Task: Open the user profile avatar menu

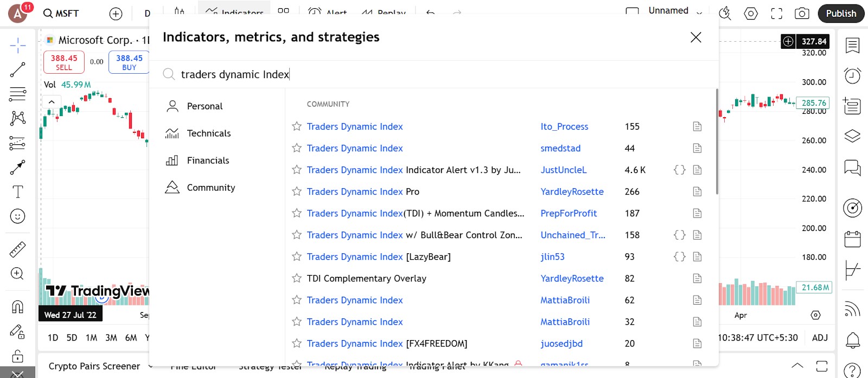Action: pos(17,14)
